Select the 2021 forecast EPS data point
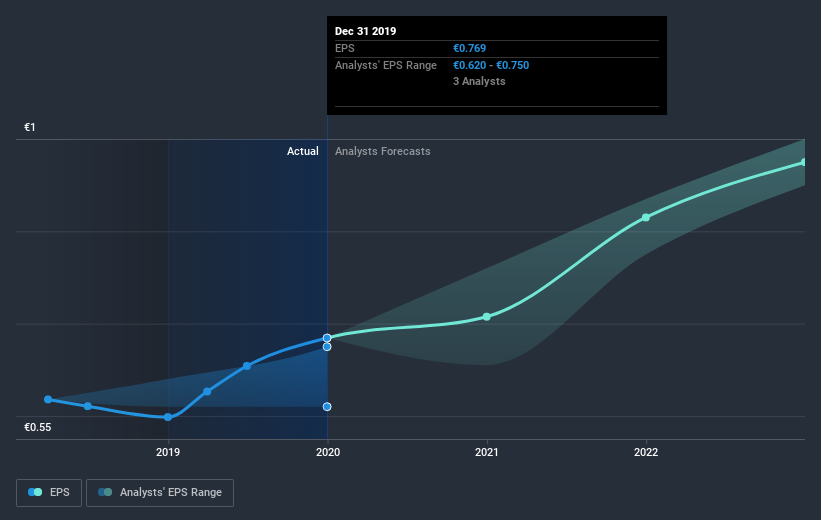The width and height of the screenshot is (821, 520). (x=486, y=317)
